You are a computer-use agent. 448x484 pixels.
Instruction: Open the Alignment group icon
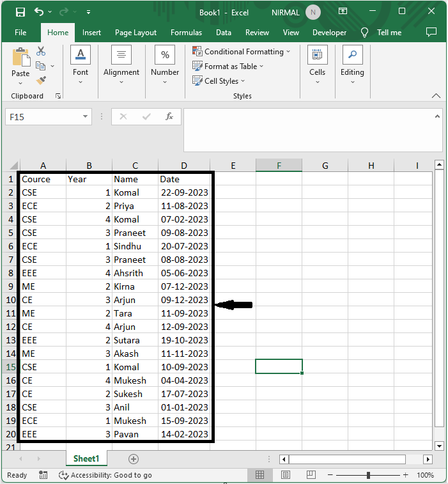[x=121, y=63]
